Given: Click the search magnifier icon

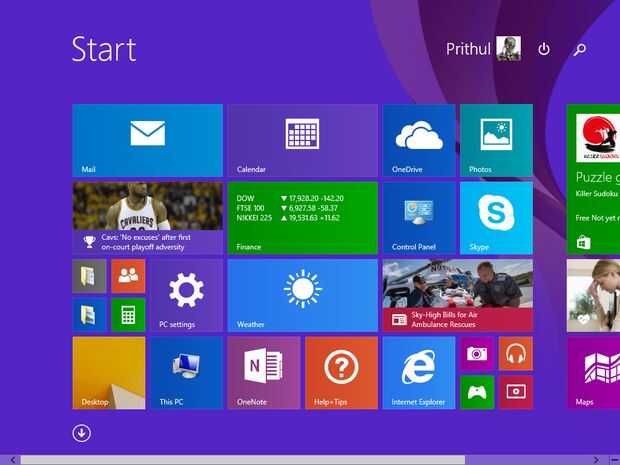Looking at the screenshot, I should click(580, 49).
